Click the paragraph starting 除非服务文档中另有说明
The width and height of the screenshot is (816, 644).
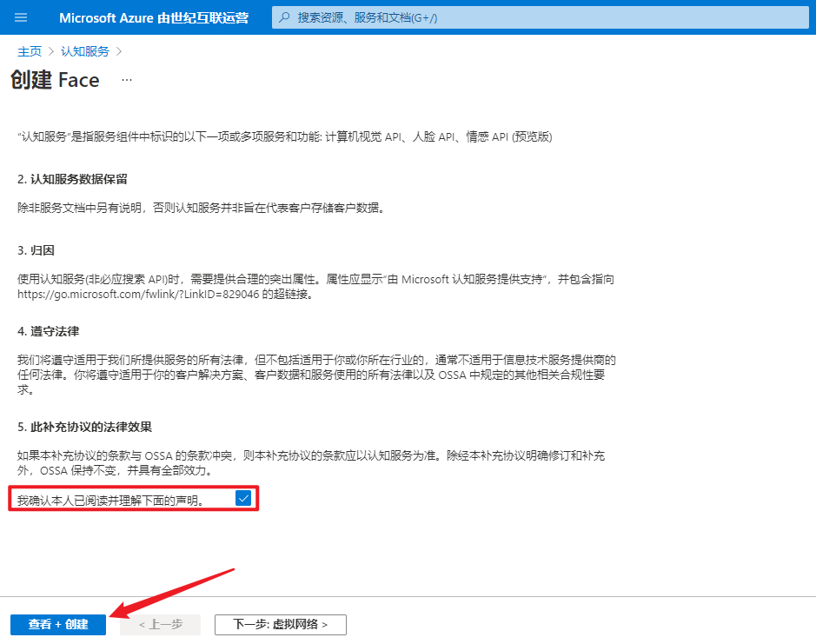[201, 208]
